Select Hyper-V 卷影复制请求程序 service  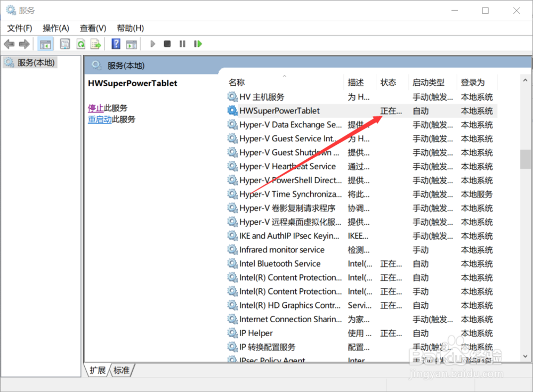tap(362, 208)
